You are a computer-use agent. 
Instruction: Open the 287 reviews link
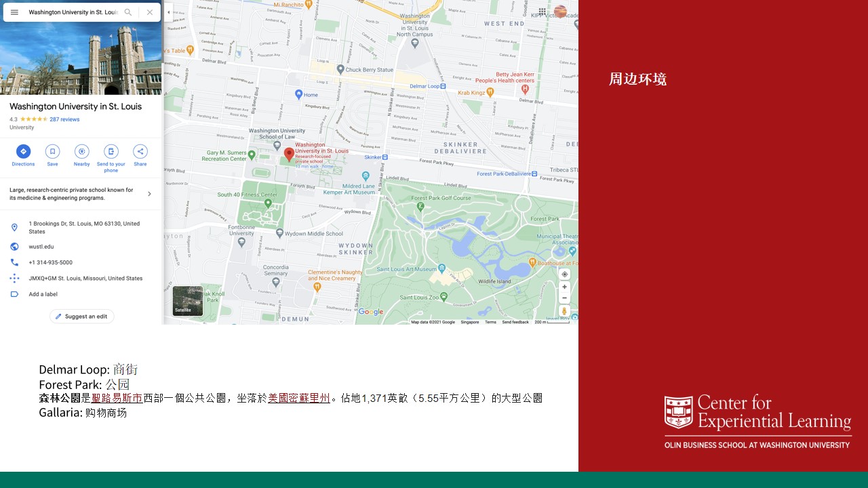point(64,119)
